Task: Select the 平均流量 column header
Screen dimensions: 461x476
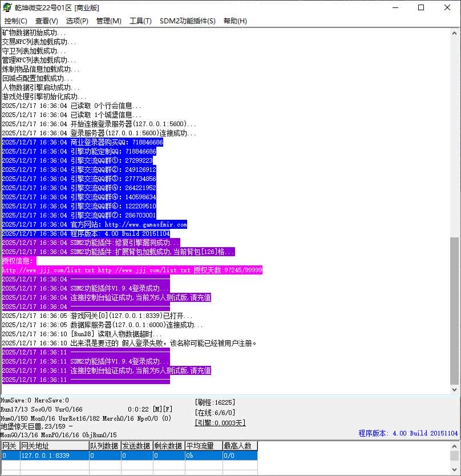Action: click(x=204, y=446)
